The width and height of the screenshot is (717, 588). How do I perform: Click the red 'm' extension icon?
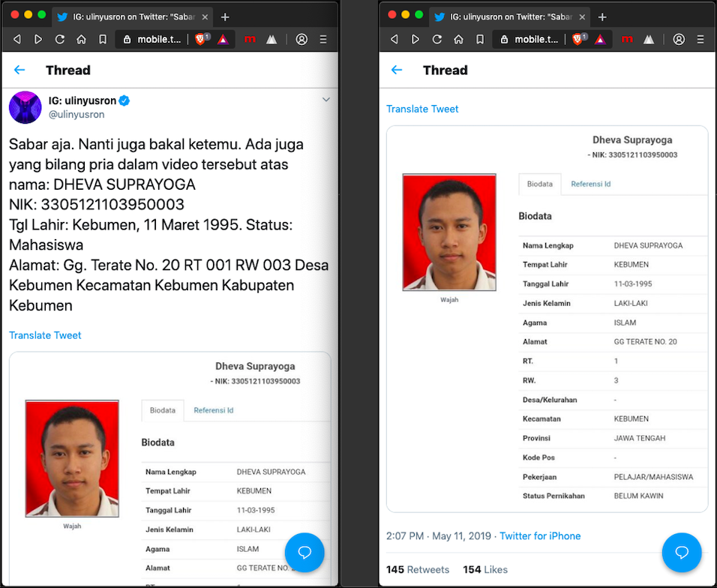point(250,39)
